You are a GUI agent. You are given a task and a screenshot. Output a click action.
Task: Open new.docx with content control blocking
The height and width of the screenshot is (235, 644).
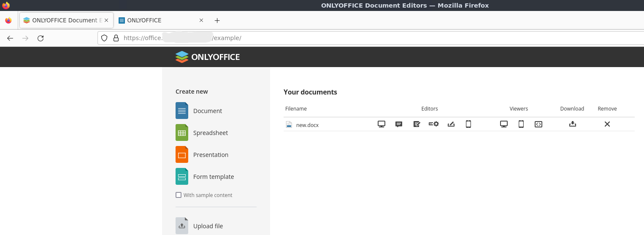(434, 124)
